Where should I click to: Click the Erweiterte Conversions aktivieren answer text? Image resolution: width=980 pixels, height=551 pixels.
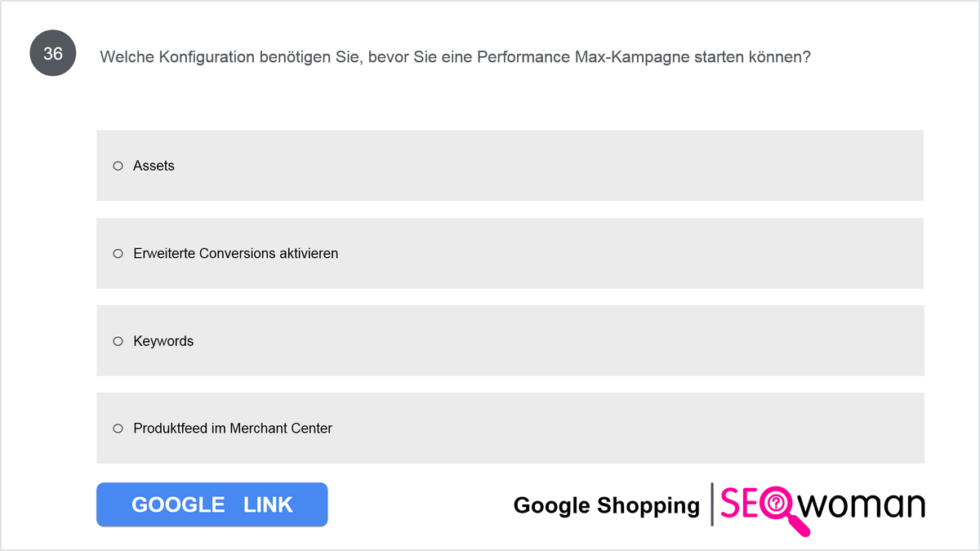pos(236,254)
